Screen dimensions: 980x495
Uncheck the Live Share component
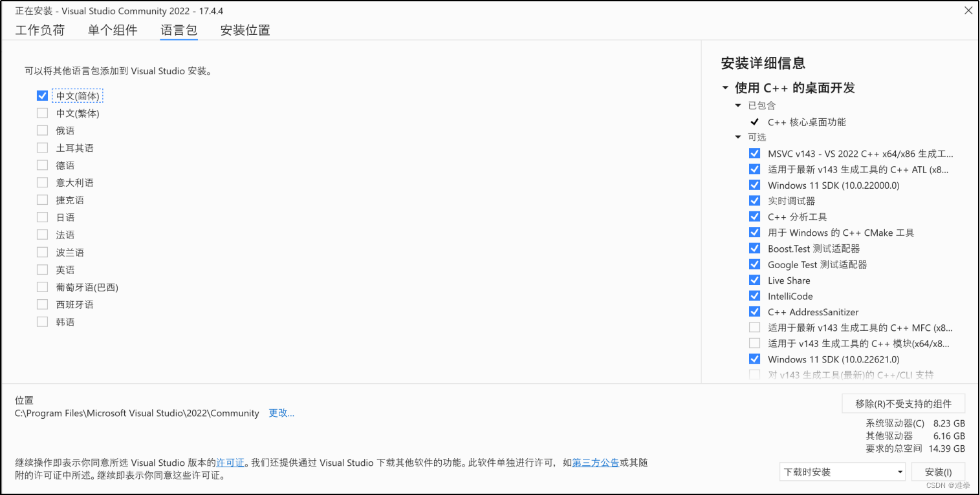click(x=754, y=280)
